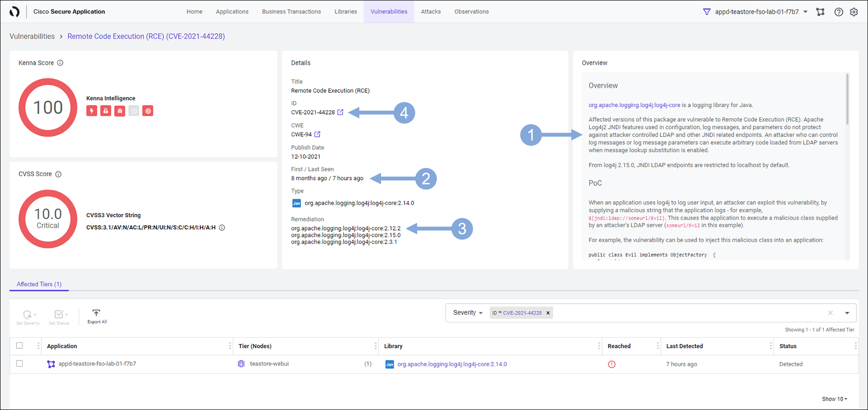Click the target Kenna Intelligence icon
This screenshot has height=410, width=868.
pos(148,111)
